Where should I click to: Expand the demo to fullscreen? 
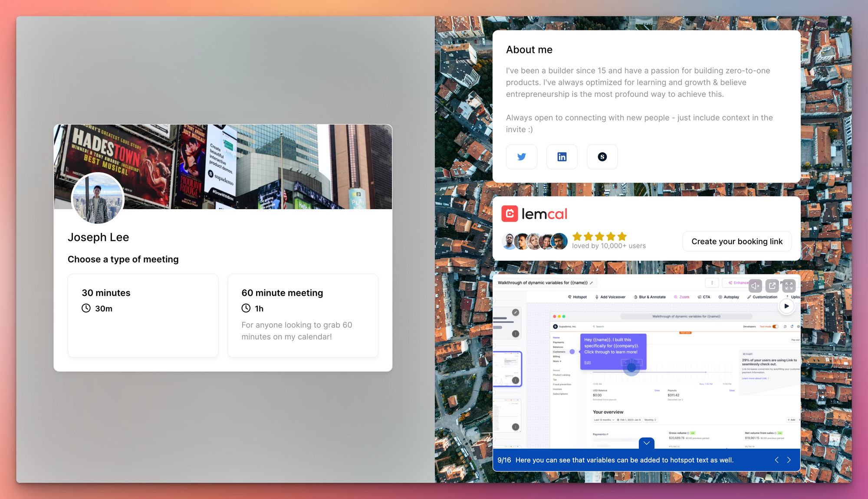[x=789, y=286]
